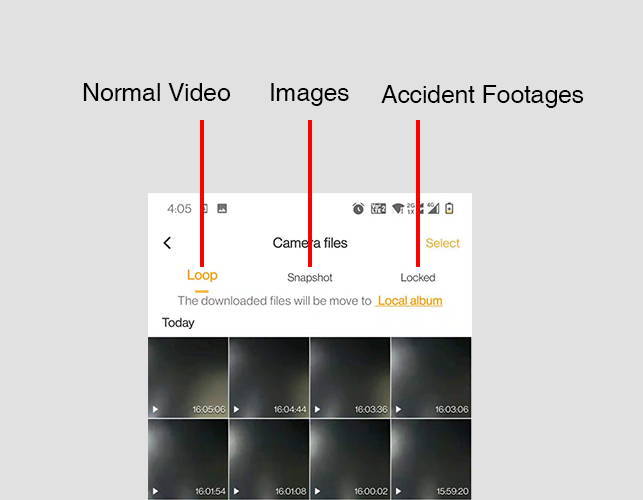
Task: Tap the VoLTE status bar icon
Action: tap(378, 208)
